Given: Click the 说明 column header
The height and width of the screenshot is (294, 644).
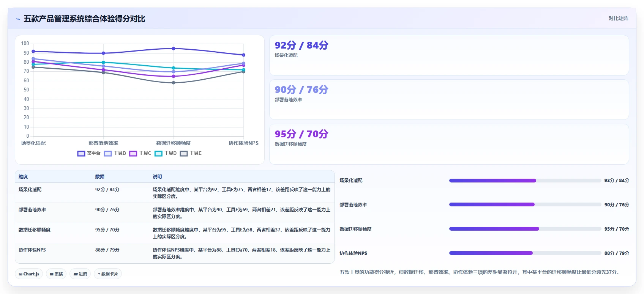Looking at the screenshot, I should click(x=157, y=177).
